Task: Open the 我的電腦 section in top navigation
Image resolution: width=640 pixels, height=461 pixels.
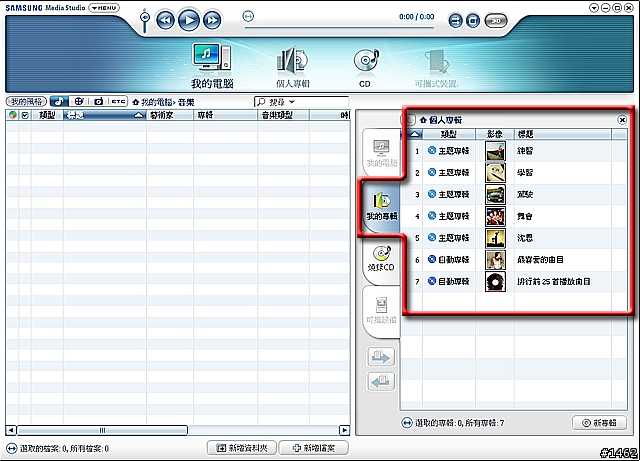Action: (212, 66)
